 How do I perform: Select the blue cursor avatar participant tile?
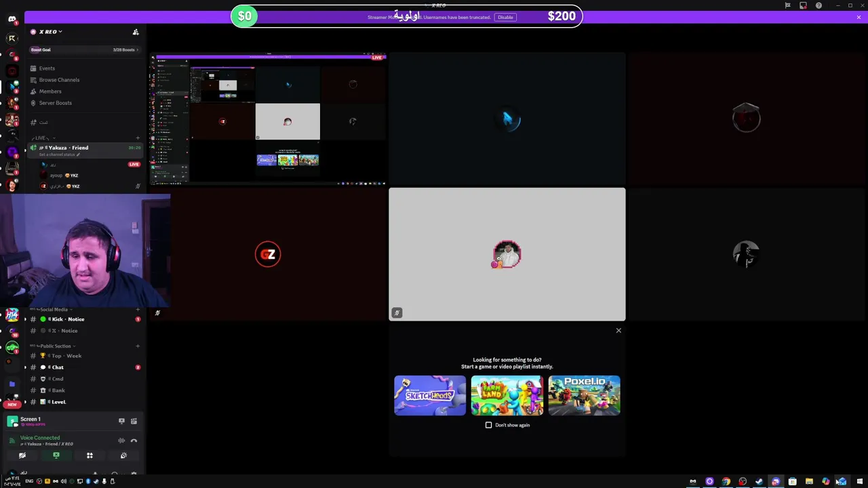pos(507,119)
